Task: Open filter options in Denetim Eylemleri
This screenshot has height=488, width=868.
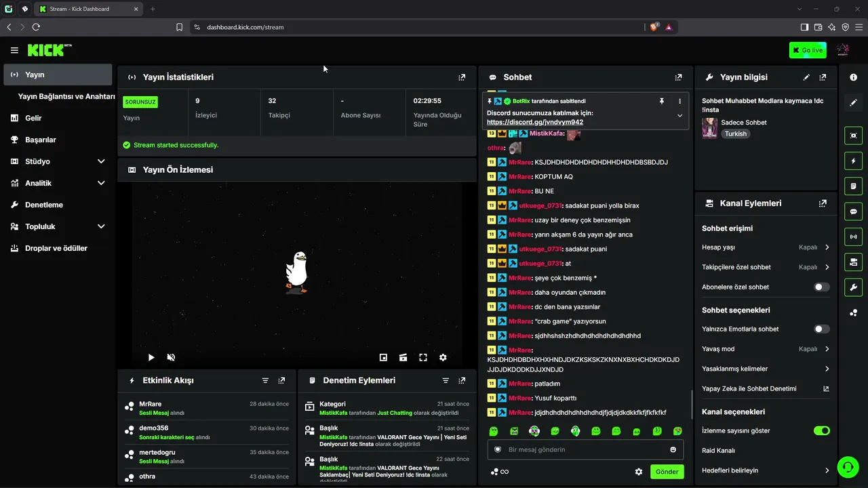Action: coord(446,381)
